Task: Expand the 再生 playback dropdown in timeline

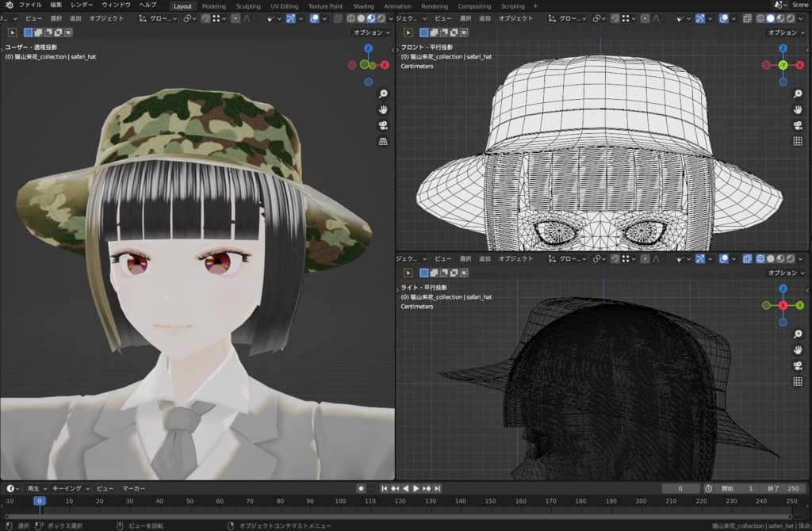Action: 36,488
